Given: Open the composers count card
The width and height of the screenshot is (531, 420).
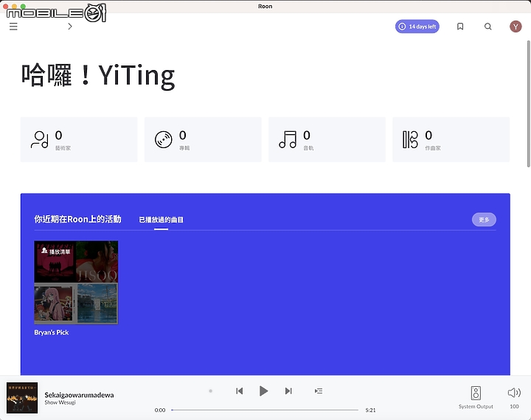Looking at the screenshot, I should point(451,139).
